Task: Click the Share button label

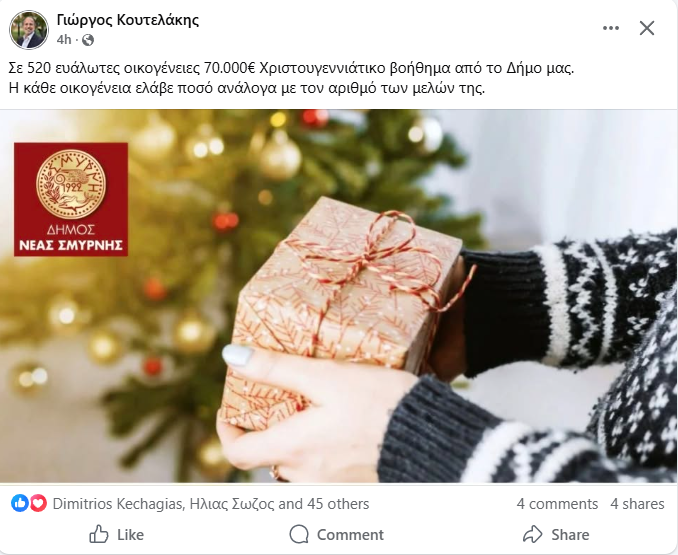Action: click(x=570, y=535)
